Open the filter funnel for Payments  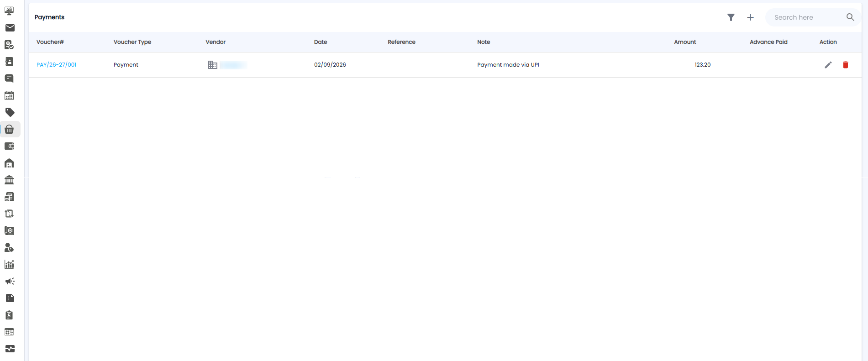point(731,17)
